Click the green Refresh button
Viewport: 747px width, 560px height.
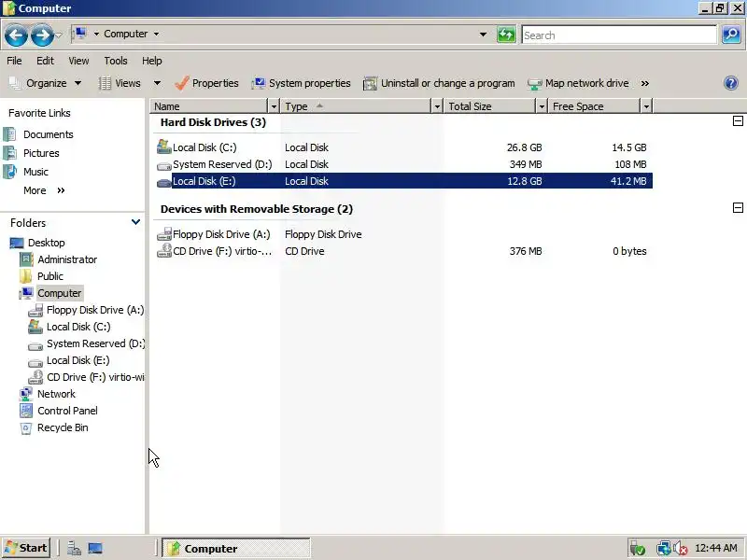click(506, 35)
